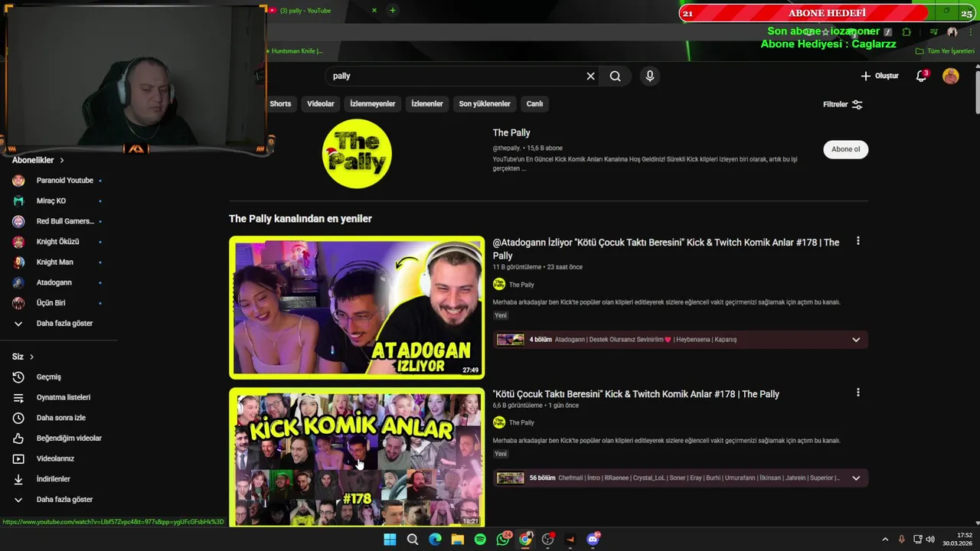Open the Huntsman Knife bookmark

tap(294, 51)
